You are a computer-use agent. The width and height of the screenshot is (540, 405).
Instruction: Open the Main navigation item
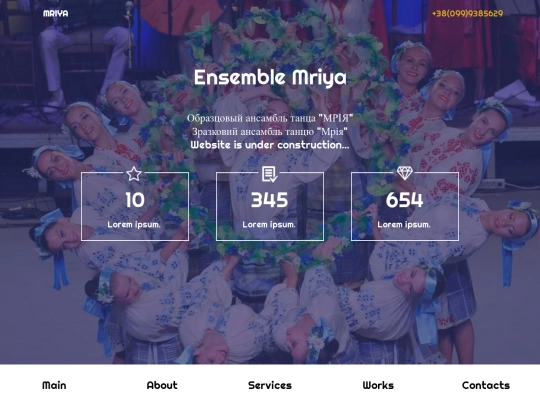point(54,385)
